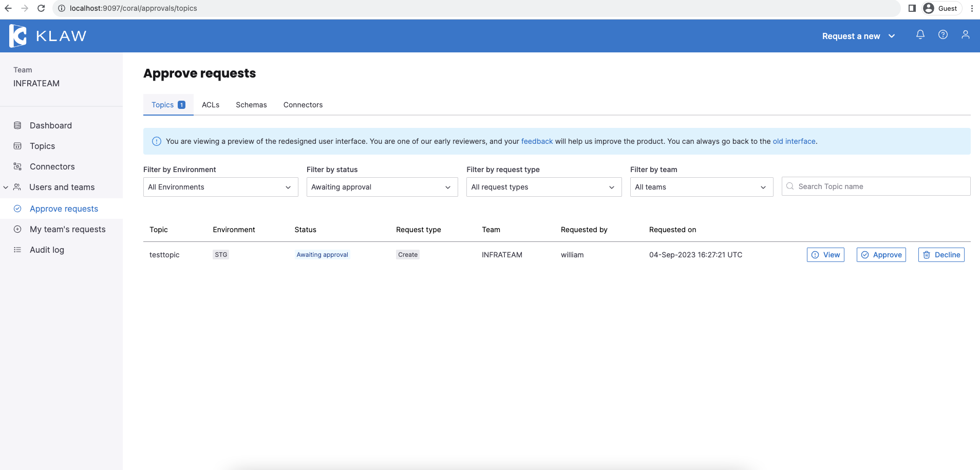The image size is (980, 470).
Task: Select the Topics icon in the sidebar
Action: point(17,146)
